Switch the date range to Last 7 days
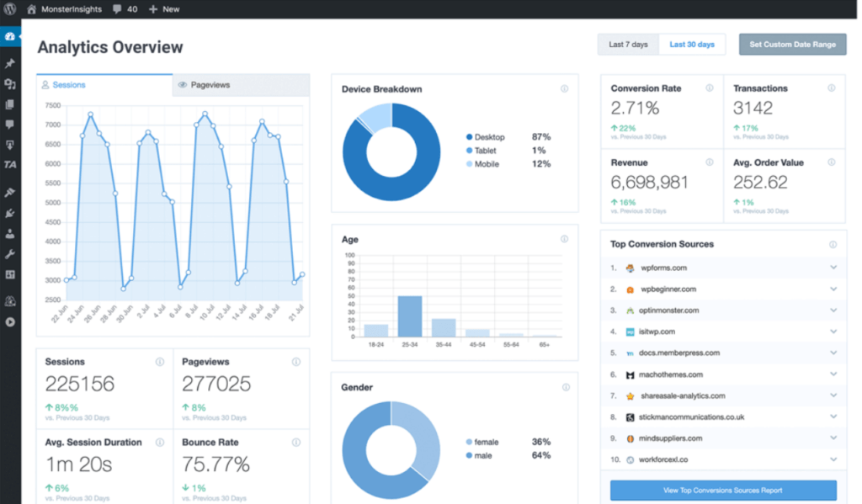This screenshot has height=504, width=862. click(627, 44)
